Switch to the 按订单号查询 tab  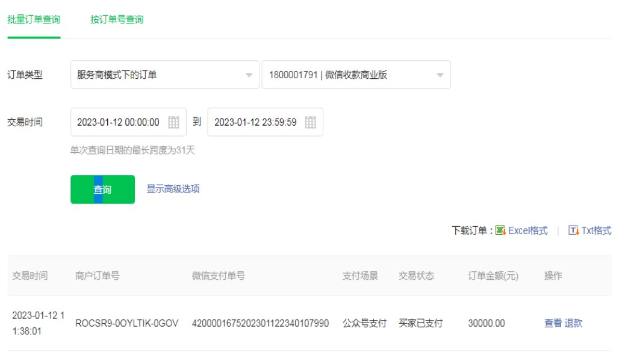click(x=117, y=20)
